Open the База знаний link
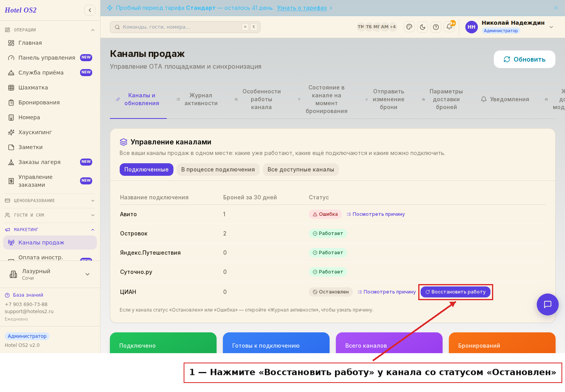Image resolution: width=565 pixels, height=392 pixels. (24, 295)
